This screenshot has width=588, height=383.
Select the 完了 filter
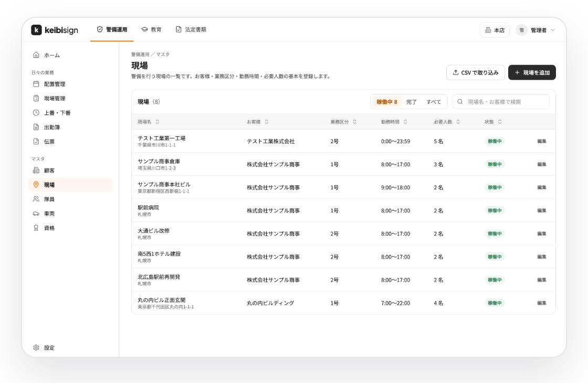click(x=412, y=102)
